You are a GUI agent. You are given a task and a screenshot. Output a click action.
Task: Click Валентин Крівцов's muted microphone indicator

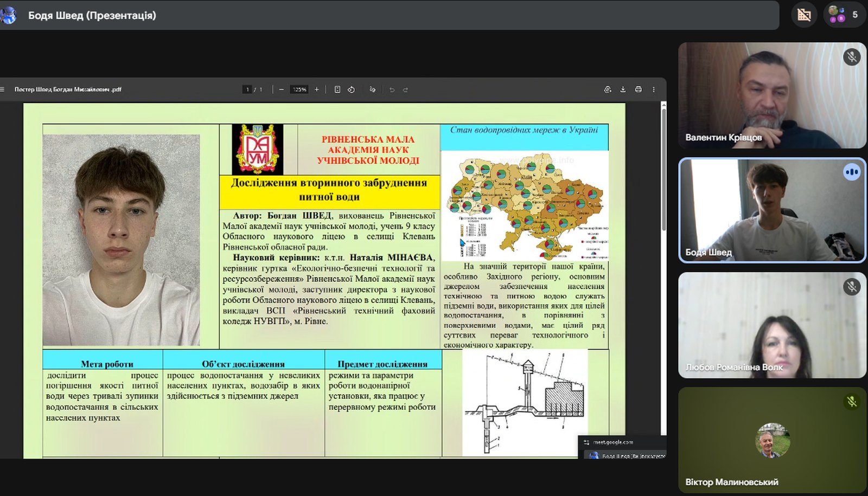click(x=852, y=57)
